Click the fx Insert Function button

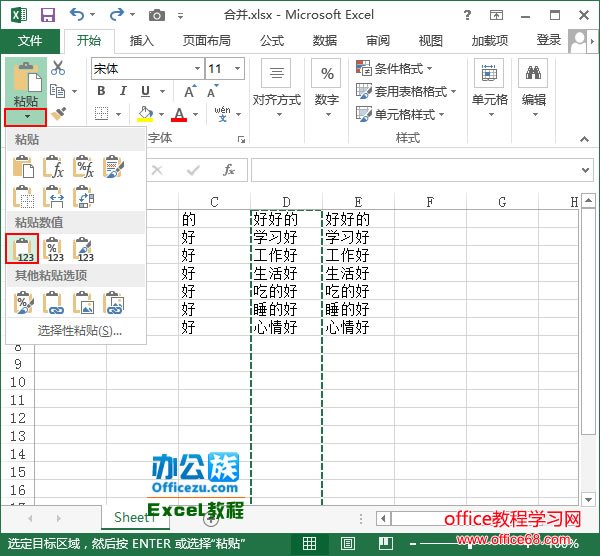click(x=229, y=170)
